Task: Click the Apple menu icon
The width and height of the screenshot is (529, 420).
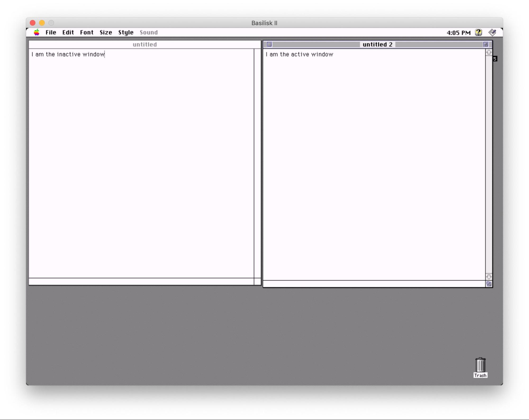Action: (37, 32)
